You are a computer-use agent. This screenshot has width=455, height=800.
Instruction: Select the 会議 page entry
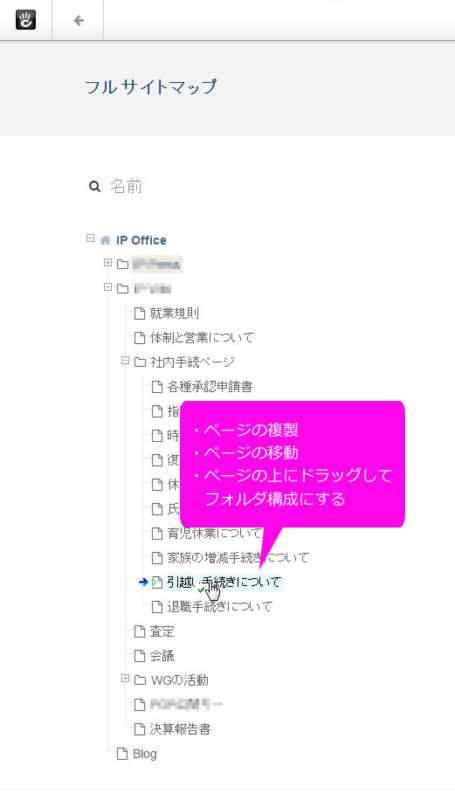162,656
